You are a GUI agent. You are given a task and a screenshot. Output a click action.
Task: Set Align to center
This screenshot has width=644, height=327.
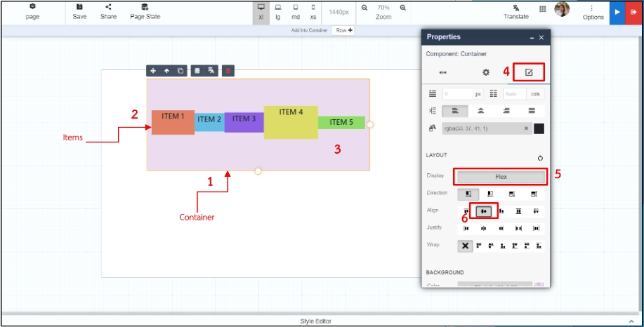pos(484,211)
